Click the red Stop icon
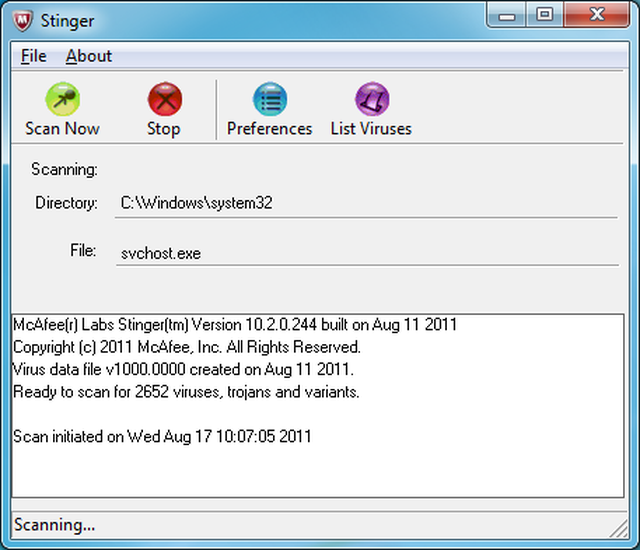 165,99
